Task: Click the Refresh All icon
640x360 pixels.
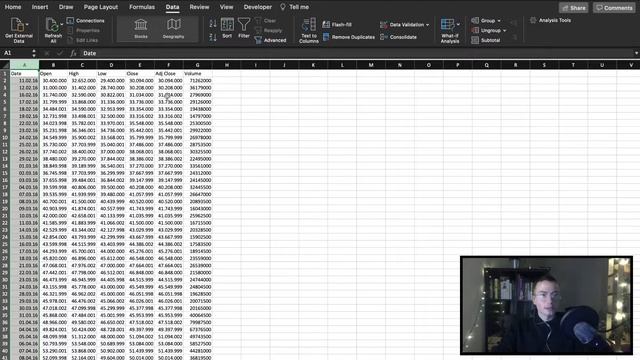Action: pyautogui.click(x=53, y=25)
